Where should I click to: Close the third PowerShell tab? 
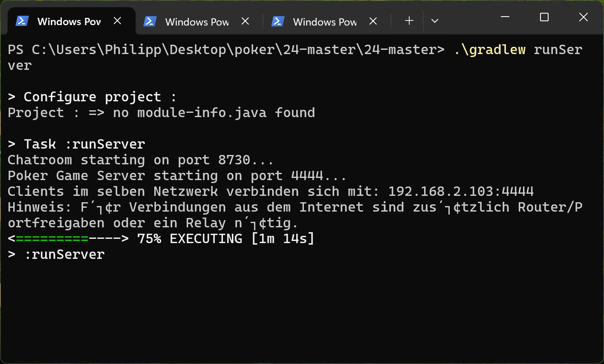click(x=373, y=20)
